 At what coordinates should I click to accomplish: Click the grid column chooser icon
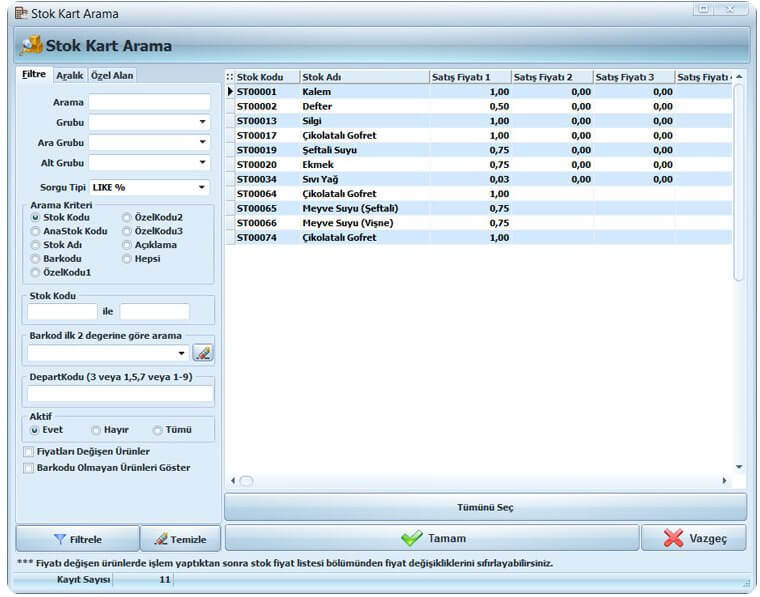pyautogui.click(x=230, y=77)
